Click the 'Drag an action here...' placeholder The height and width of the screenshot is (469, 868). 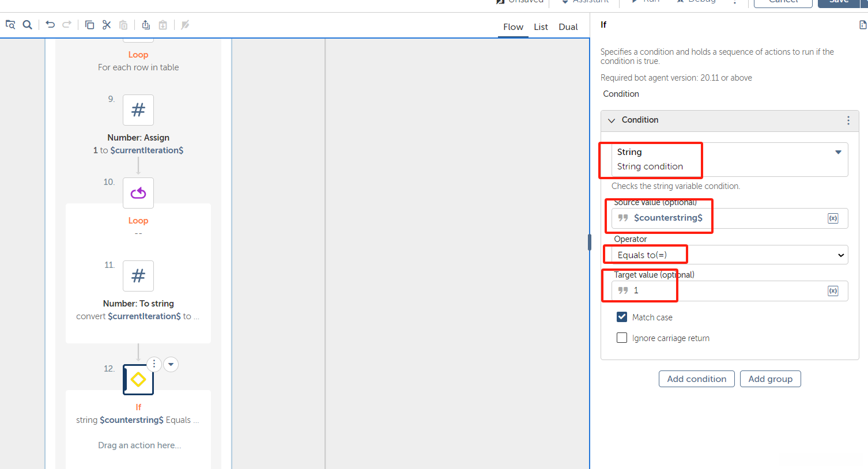click(x=139, y=445)
